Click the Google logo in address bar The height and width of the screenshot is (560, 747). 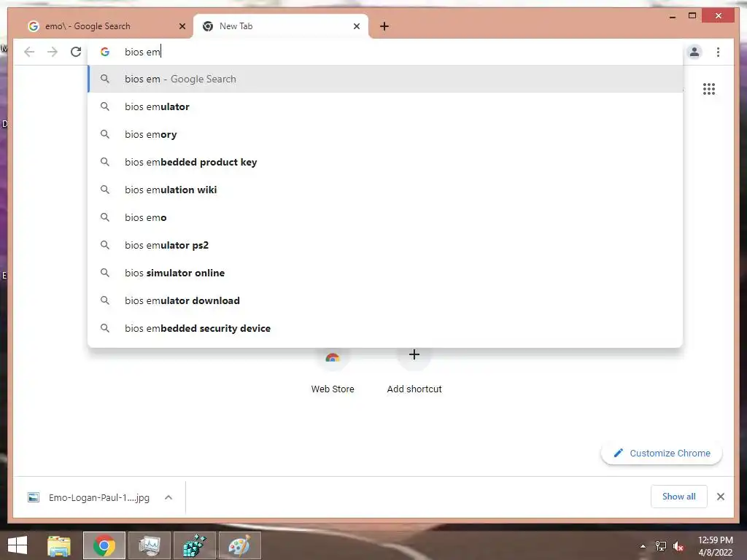click(x=105, y=52)
